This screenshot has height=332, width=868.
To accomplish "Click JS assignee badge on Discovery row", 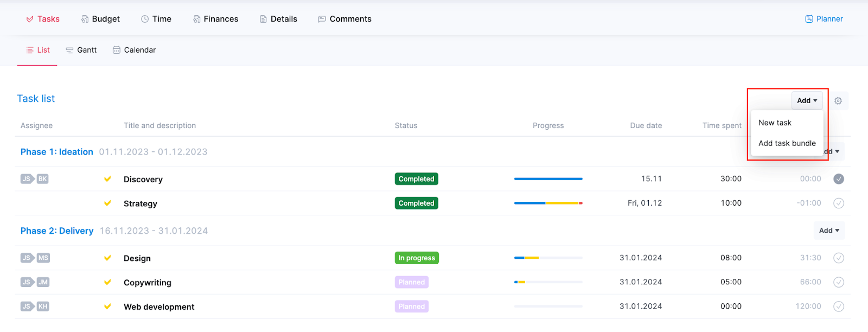I will [x=27, y=179].
